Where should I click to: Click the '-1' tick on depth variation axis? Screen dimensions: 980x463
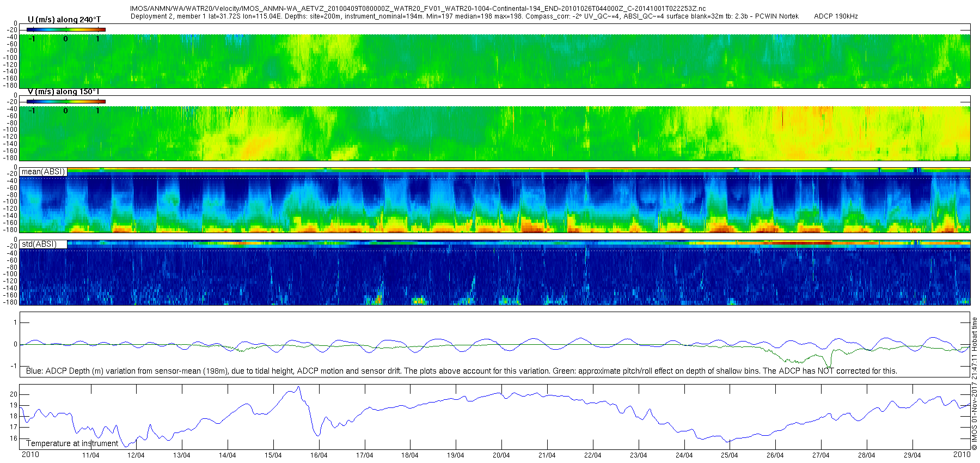coord(14,366)
